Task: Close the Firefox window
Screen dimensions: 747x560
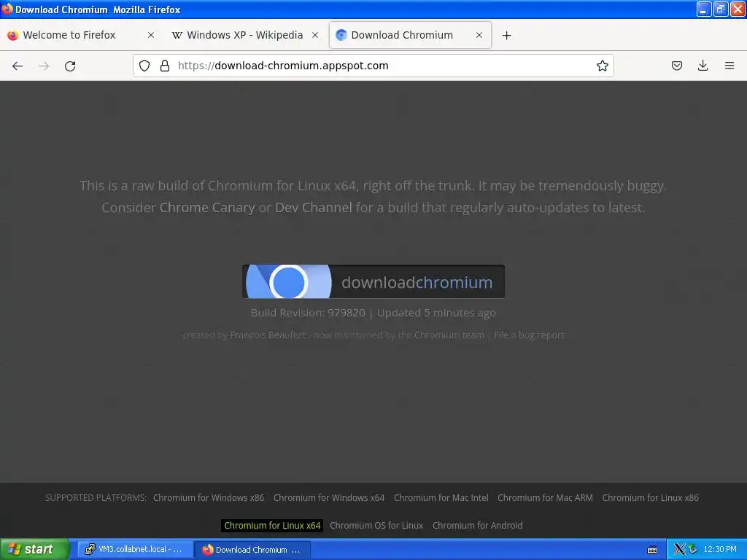Action: coord(738,9)
